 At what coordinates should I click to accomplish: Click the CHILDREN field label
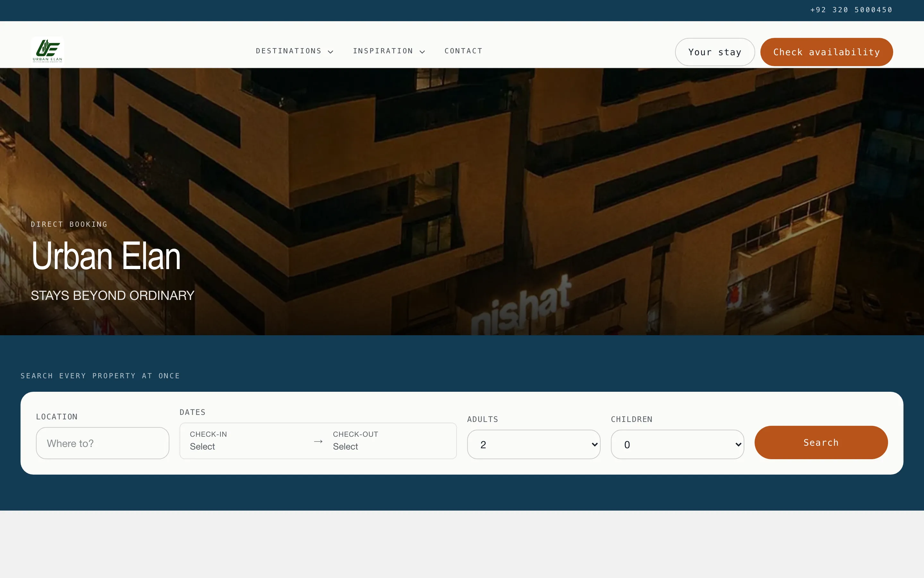(x=631, y=419)
